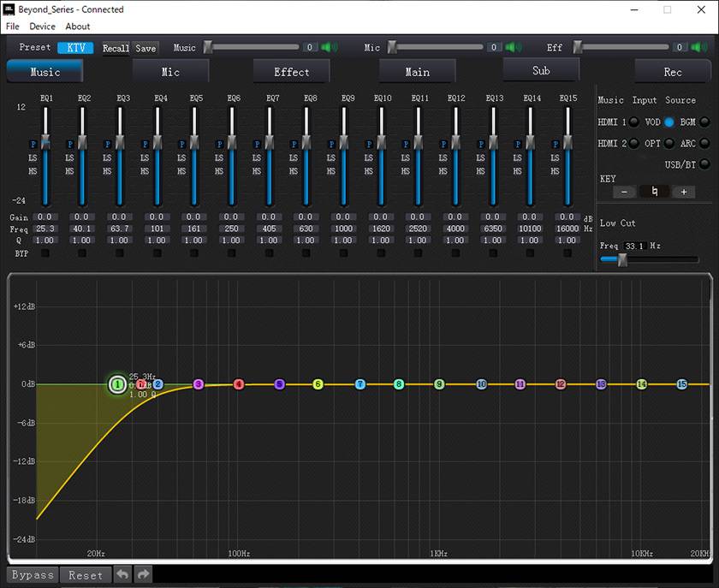Image resolution: width=719 pixels, height=588 pixels.
Task: Lower key with the minus button
Action: pos(626,192)
